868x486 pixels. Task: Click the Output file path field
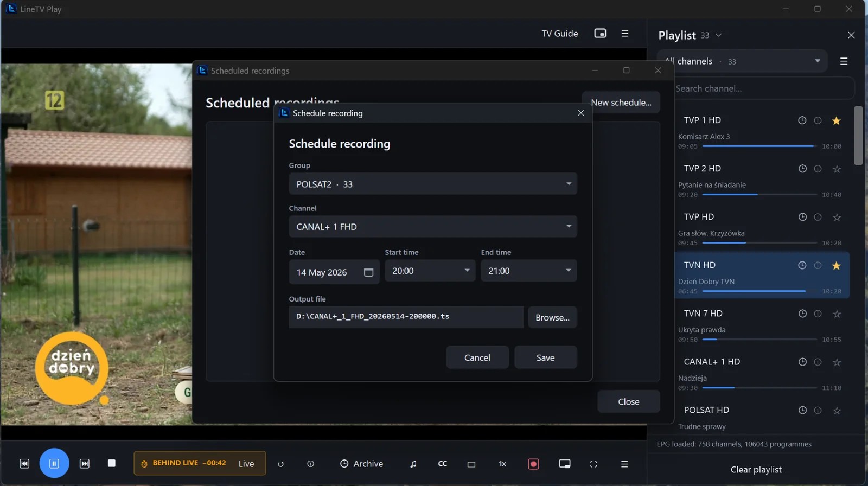406,317
